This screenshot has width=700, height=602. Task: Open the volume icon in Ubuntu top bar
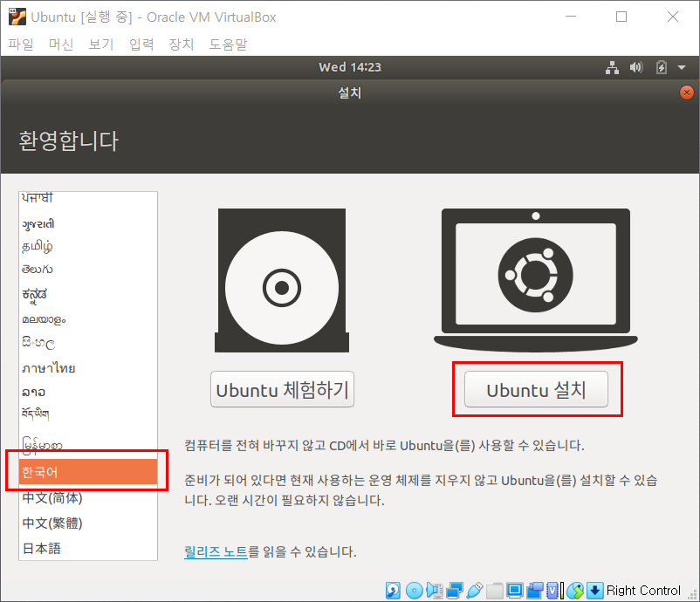(636, 67)
